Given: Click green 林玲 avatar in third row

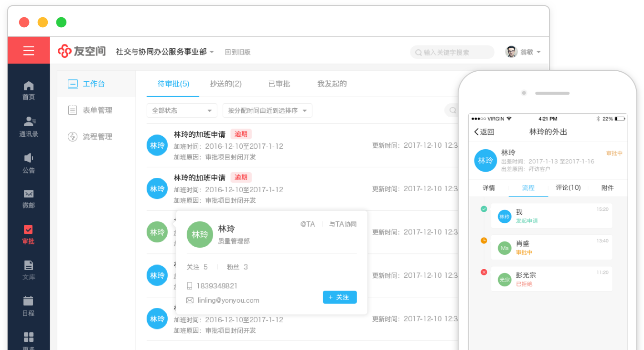Looking at the screenshot, I should click(x=157, y=232).
